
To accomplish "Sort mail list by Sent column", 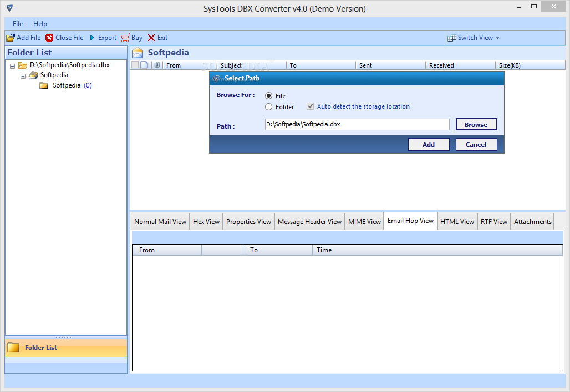I will pyautogui.click(x=390, y=65).
